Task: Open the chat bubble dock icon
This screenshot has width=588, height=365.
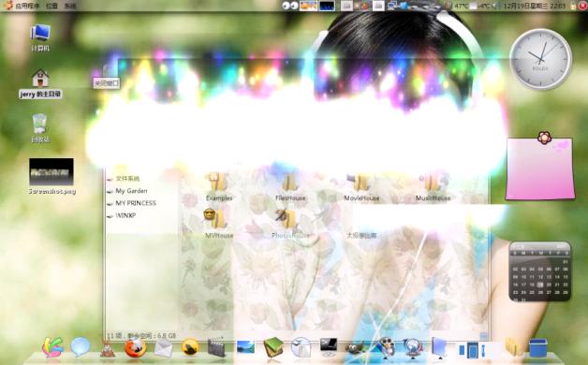Action: point(81,346)
